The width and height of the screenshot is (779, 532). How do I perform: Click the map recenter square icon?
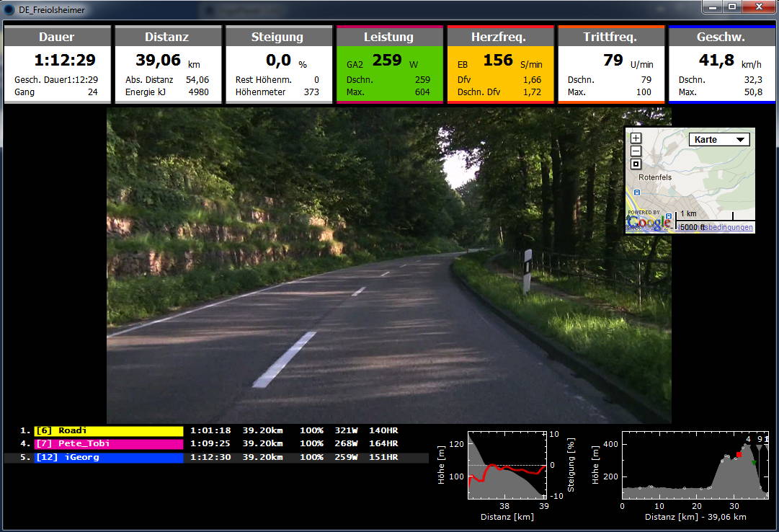click(636, 164)
